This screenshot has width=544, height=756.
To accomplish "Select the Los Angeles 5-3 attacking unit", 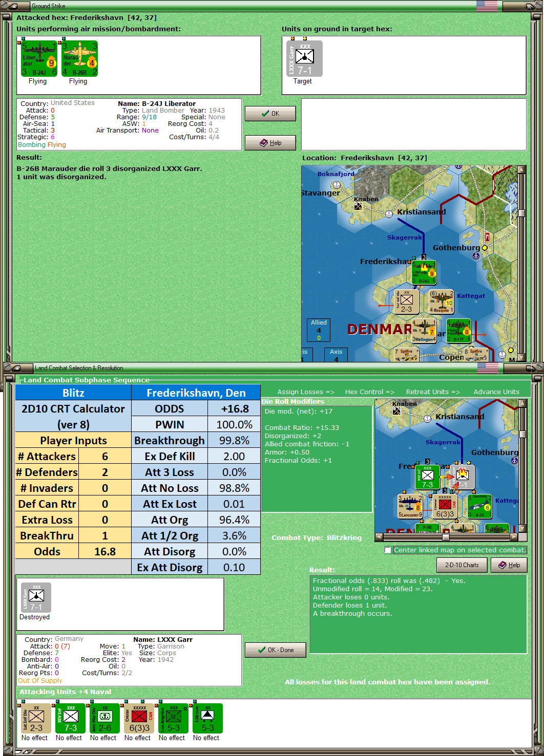I will click(172, 718).
